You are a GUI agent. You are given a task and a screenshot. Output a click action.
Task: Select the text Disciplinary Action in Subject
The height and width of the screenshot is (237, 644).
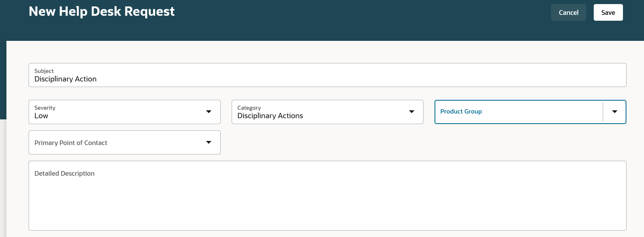point(65,79)
